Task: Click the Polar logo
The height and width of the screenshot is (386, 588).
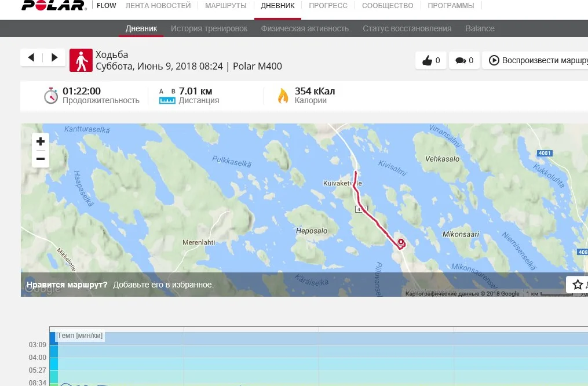Action: click(54, 6)
